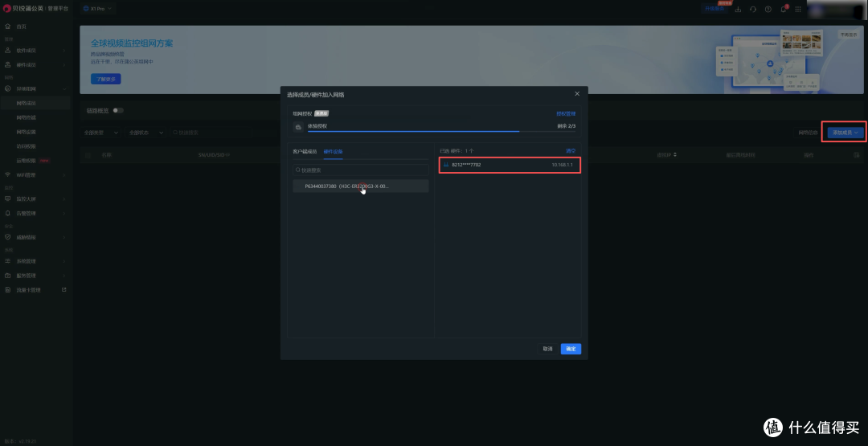The width and height of the screenshot is (868, 446).
Task: Click the customer service headset icon
Action: [753, 9]
